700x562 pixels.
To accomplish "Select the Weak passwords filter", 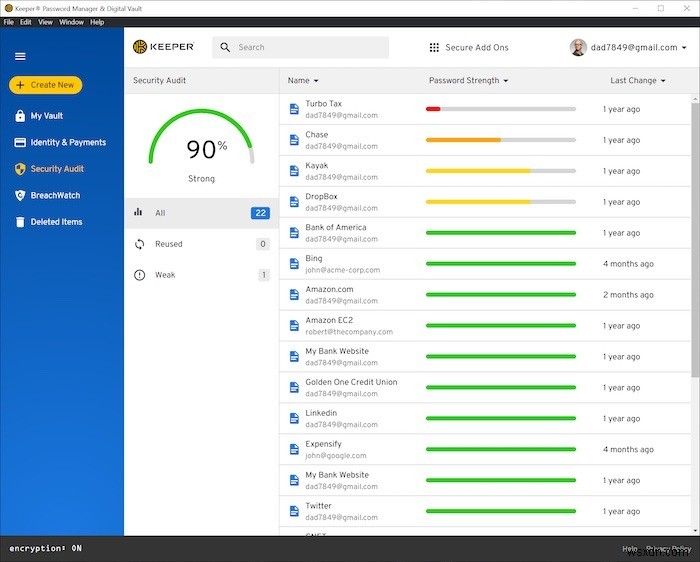I will (x=202, y=275).
